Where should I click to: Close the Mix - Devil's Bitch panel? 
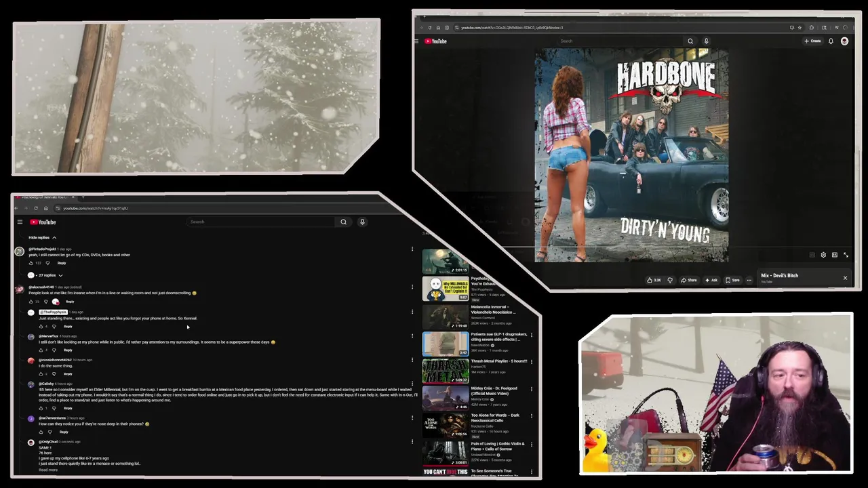tap(845, 278)
